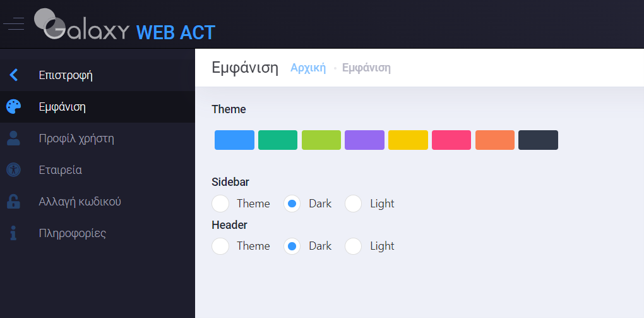The width and height of the screenshot is (644, 318).
Task: Click the info icon beside Πληροφορίες
Action: [x=13, y=233]
